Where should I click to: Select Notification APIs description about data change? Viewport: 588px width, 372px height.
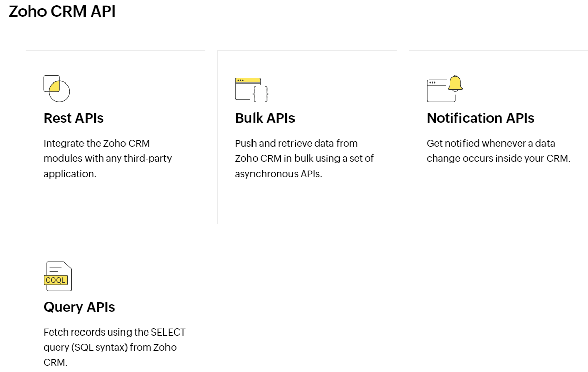(x=498, y=151)
